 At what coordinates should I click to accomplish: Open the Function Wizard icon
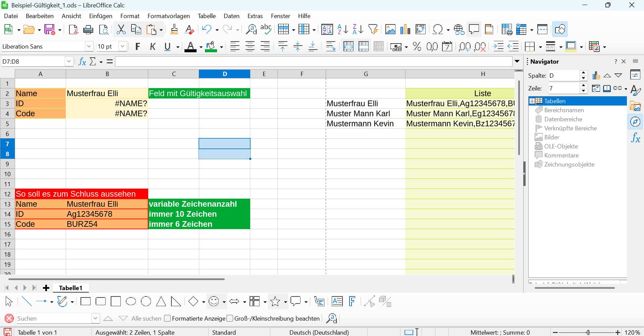point(82,62)
